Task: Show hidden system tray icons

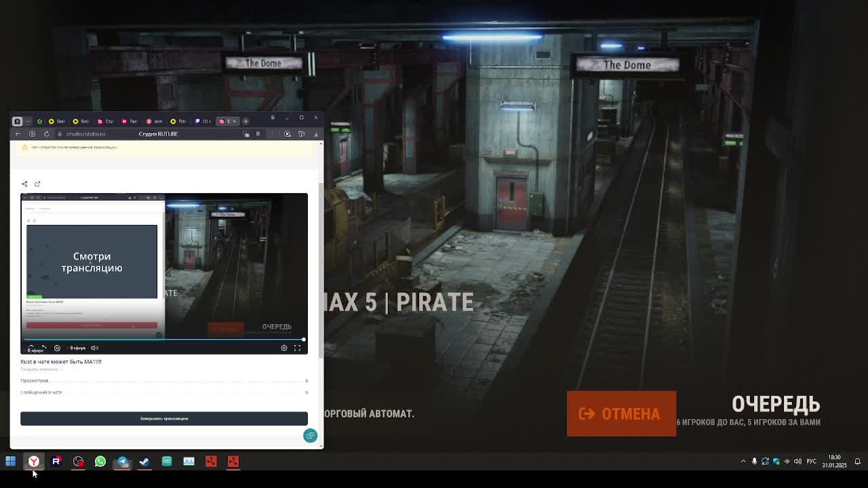Action: (x=743, y=462)
